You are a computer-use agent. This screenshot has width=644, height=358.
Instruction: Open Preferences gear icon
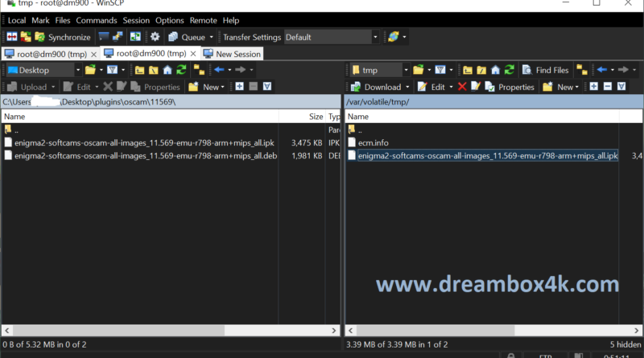click(x=155, y=37)
